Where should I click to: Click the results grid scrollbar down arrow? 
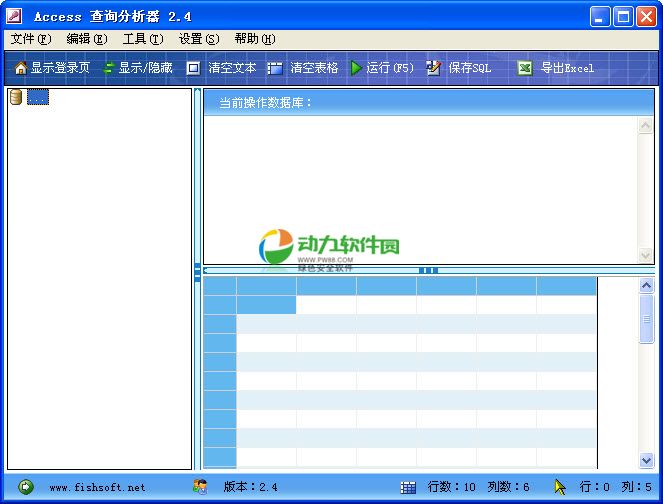pos(646,460)
